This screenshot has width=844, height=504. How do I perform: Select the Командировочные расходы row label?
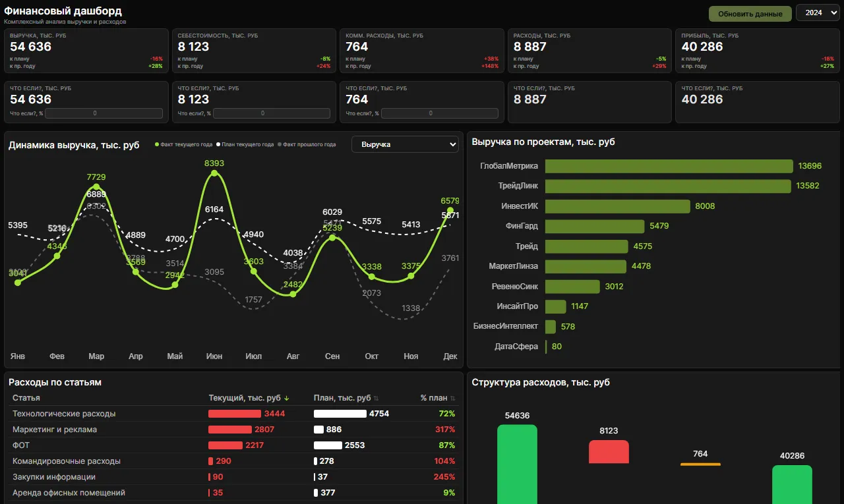67,461
